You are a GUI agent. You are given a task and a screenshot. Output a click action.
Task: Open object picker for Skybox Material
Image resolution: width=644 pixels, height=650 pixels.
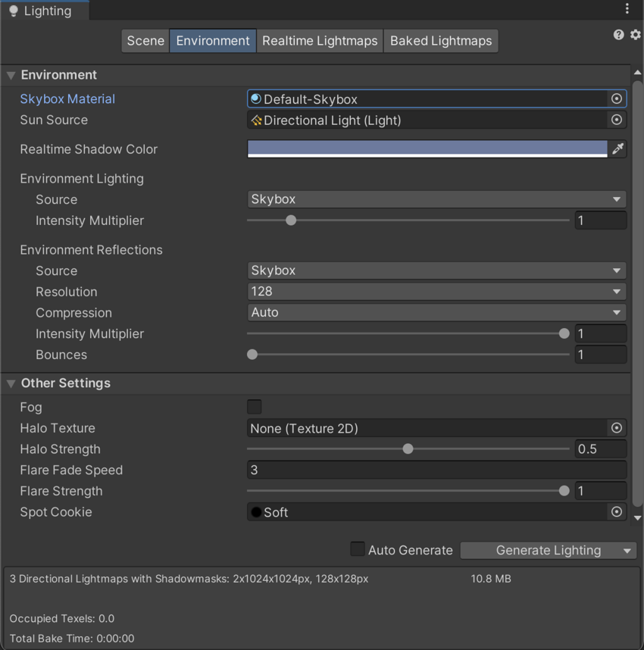617,99
